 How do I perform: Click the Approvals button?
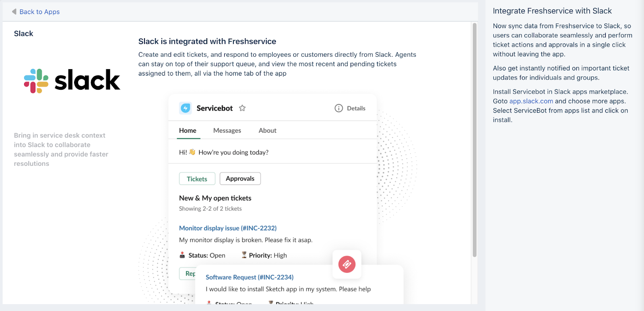coord(240,179)
